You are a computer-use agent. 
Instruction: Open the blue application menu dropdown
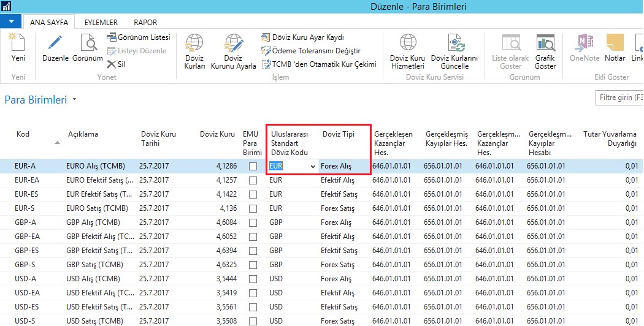(11, 21)
